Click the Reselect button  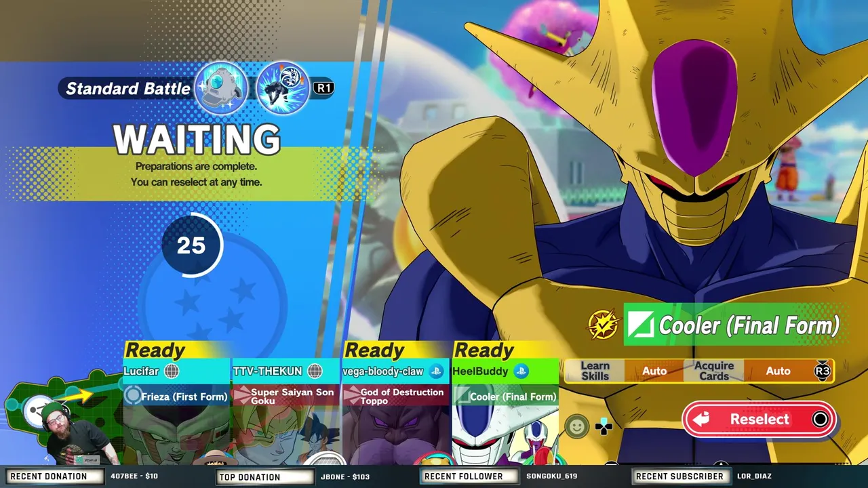point(759,420)
